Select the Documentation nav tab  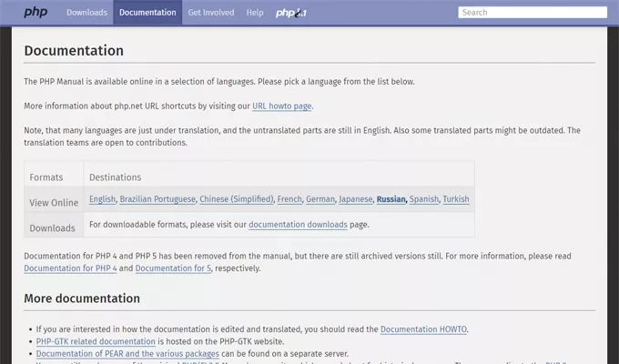147,12
